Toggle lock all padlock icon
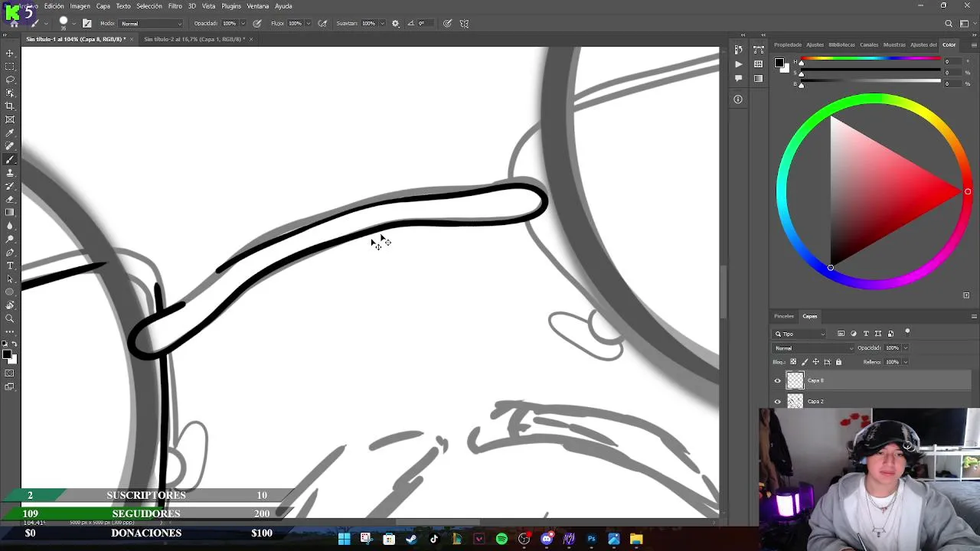 [838, 362]
